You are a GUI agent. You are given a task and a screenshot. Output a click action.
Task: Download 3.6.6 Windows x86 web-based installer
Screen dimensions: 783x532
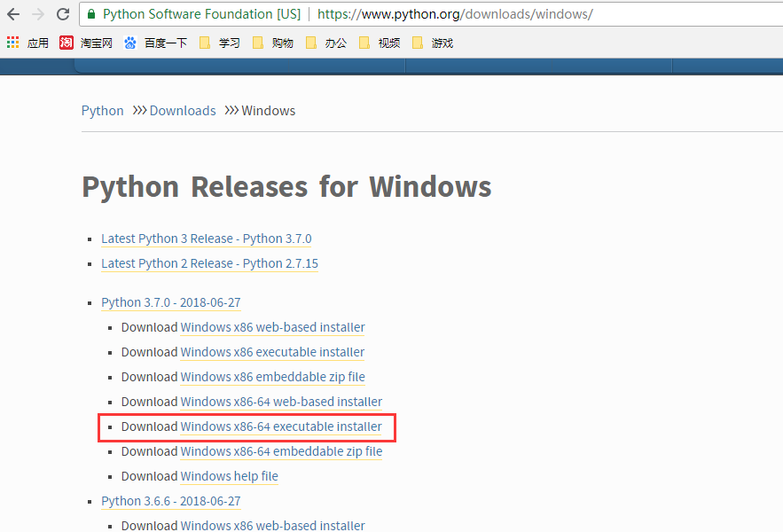272,526
